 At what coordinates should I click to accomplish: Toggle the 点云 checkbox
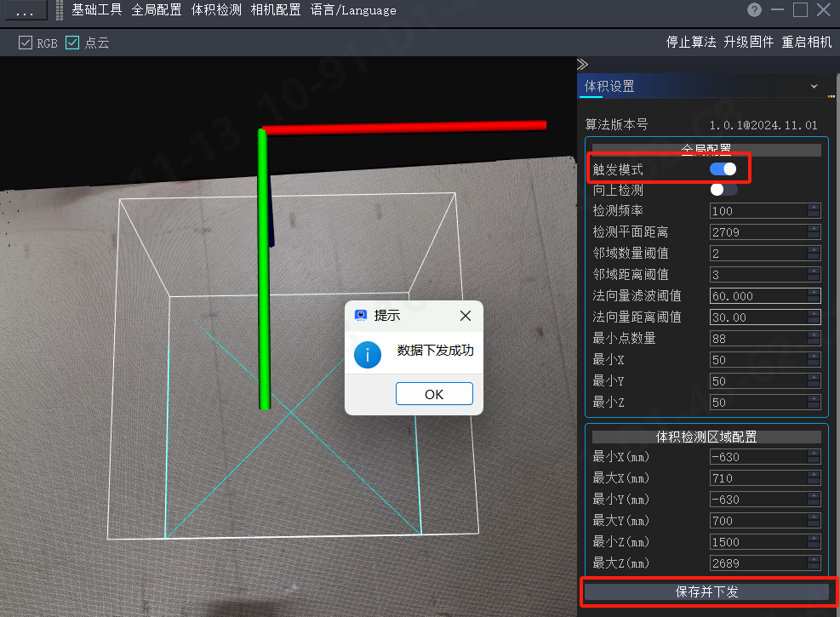[72, 43]
